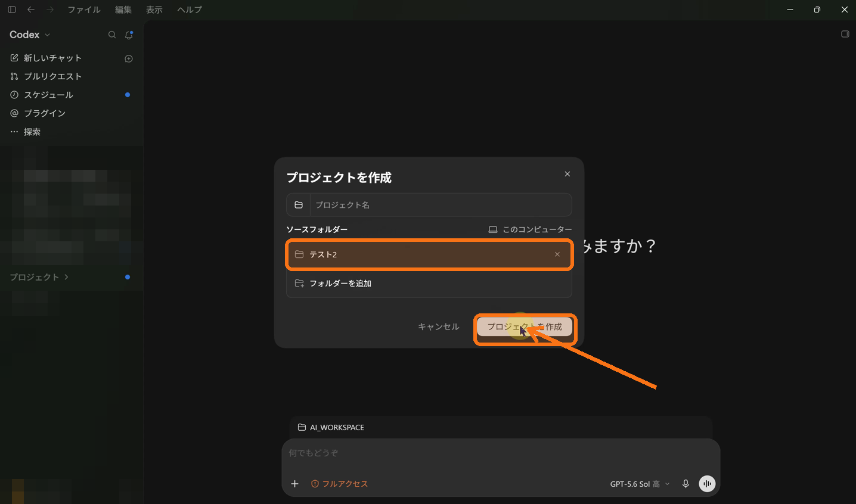Expand the プロジェクト section in the sidebar

click(x=39, y=277)
